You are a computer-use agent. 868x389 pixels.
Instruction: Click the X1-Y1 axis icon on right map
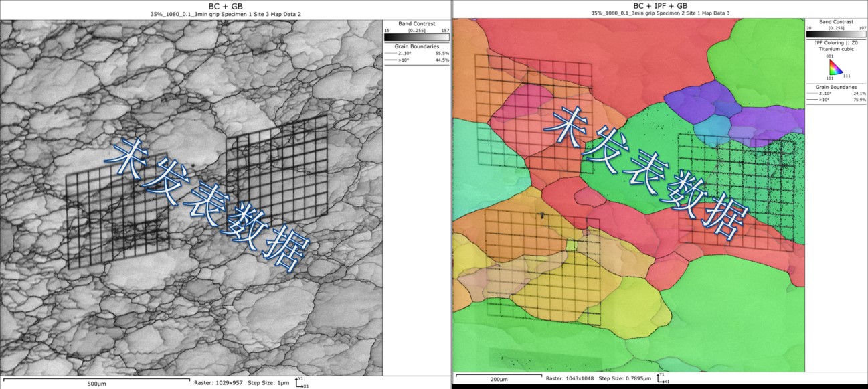coord(662,379)
